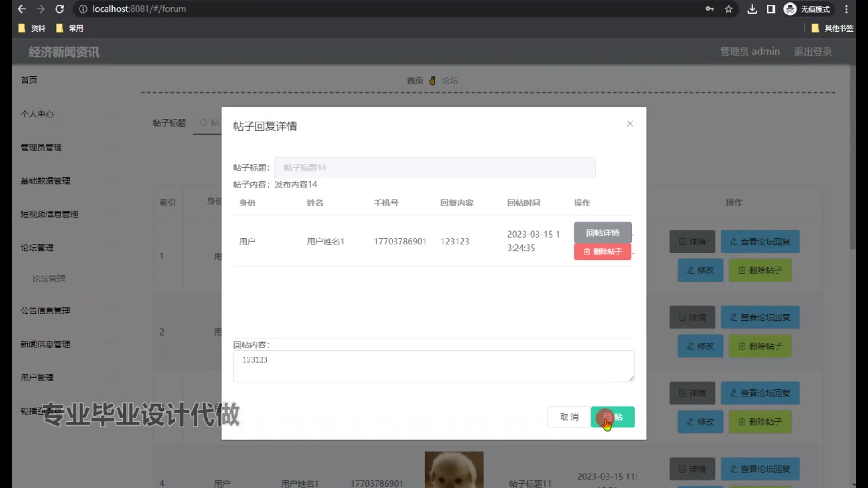868x488 pixels.
Task: Open the Chrome three-dot menu
Action: click(846, 9)
